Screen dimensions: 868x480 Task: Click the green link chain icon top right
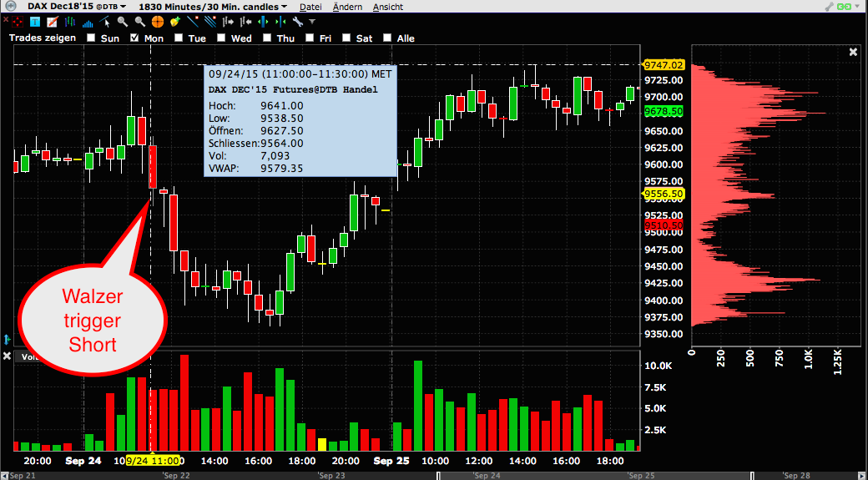pos(845,7)
